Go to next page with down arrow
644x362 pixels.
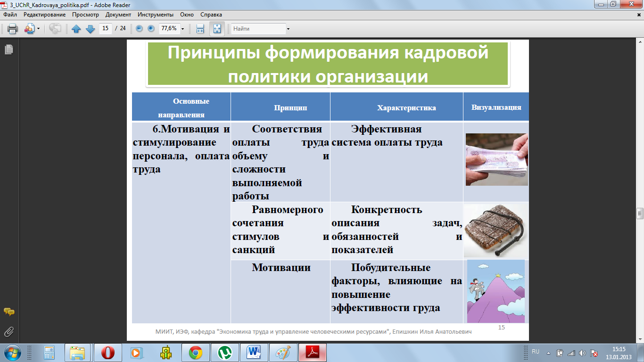point(91,29)
